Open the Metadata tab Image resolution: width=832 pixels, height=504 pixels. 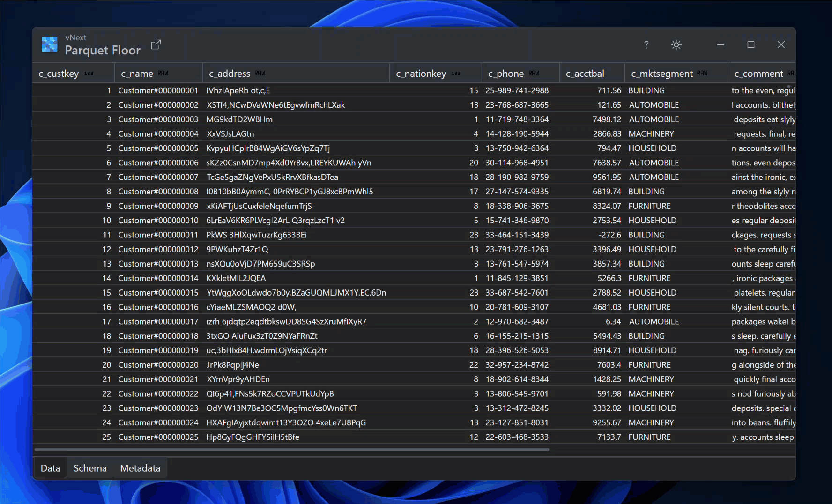click(x=140, y=468)
